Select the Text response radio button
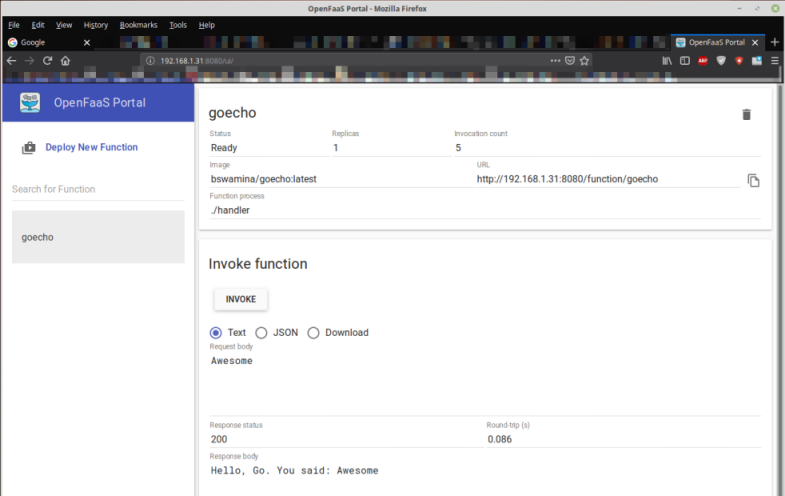The height and width of the screenshot is (496, 785). pos(216,333)
